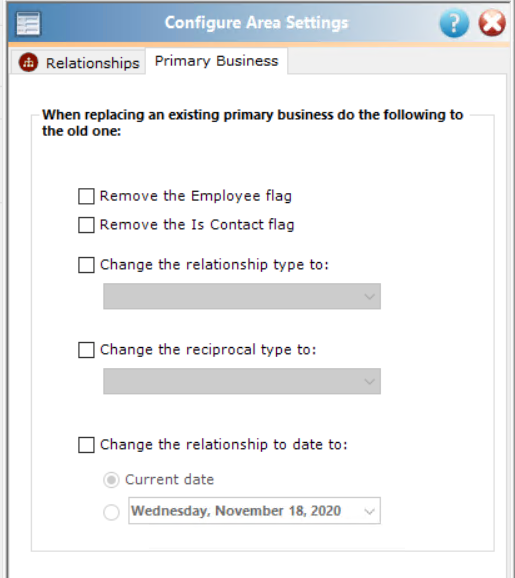Click the settings list icon in title bar
Viewport: 515px width, 578px height.
[x=28, y=24]
